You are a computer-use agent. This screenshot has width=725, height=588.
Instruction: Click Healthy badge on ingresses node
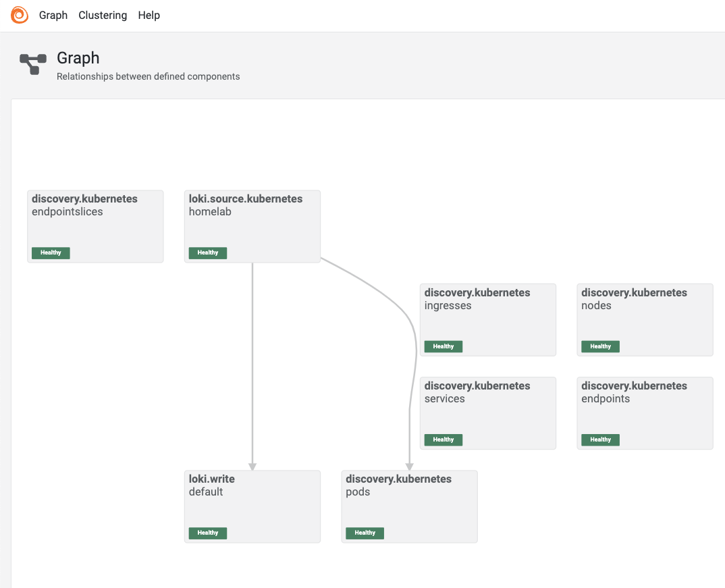(444, 346)
